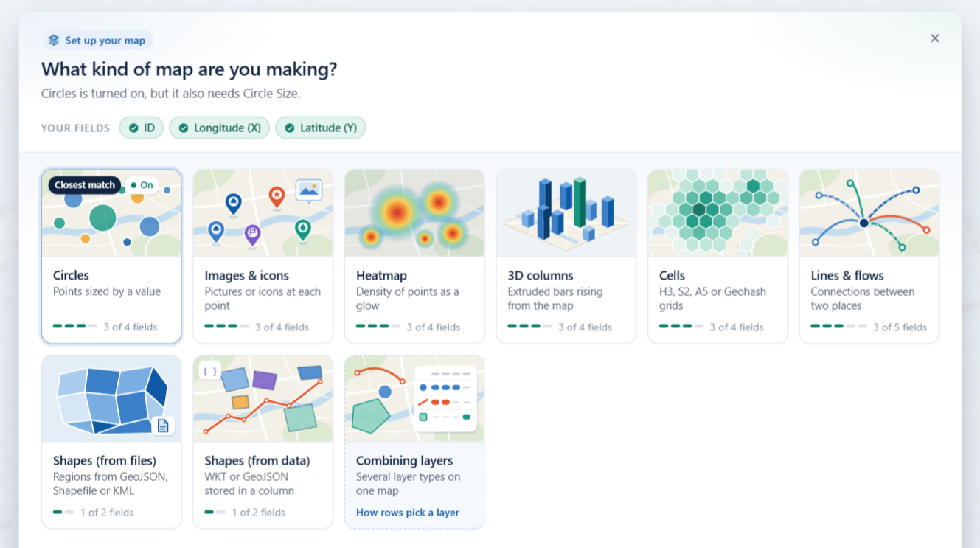
Task: Open the Cells hexagon grid option
Action: [x=717, y=257]
